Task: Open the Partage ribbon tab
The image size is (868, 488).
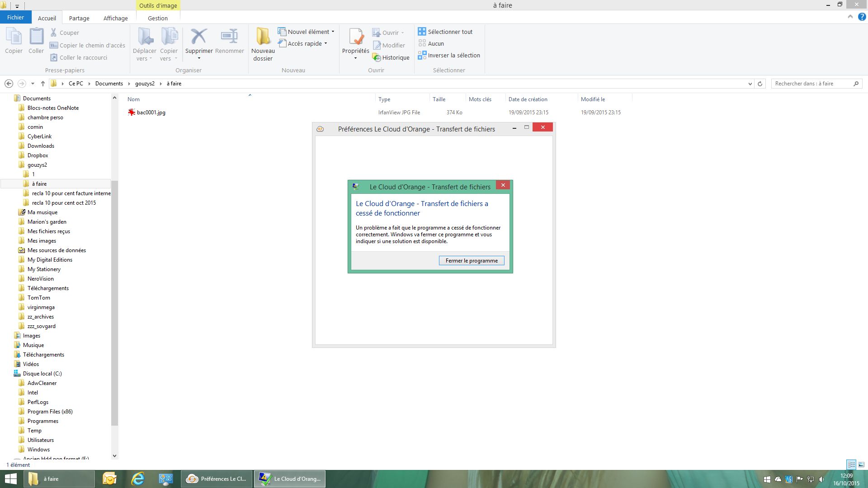Action: point(79,18)
